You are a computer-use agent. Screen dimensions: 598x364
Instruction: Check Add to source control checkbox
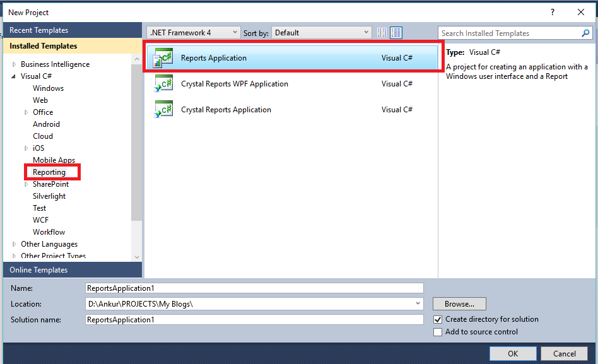tap(438, 332)
